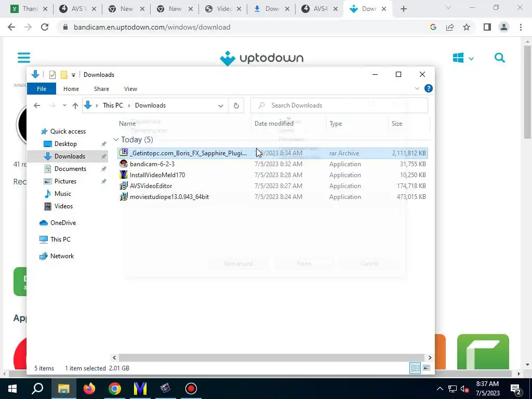Click the Properties quick access toolbar icon
The height and width of the screenshot is (399, 532).
52,75
